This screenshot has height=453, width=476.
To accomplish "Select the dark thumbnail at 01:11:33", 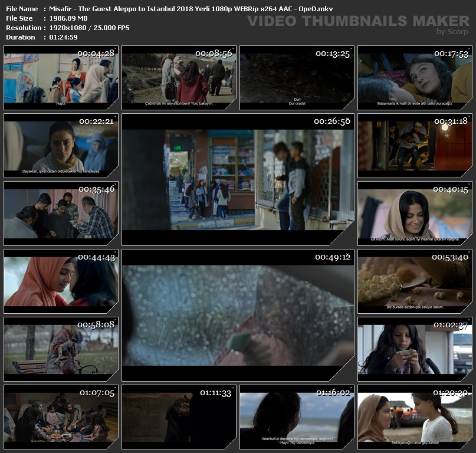I will point(179,417).
